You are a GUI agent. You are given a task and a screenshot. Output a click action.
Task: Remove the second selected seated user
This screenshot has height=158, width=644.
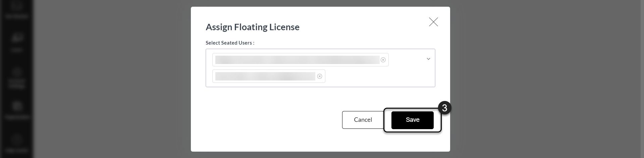pyautogui.click(x=320, y=76)
